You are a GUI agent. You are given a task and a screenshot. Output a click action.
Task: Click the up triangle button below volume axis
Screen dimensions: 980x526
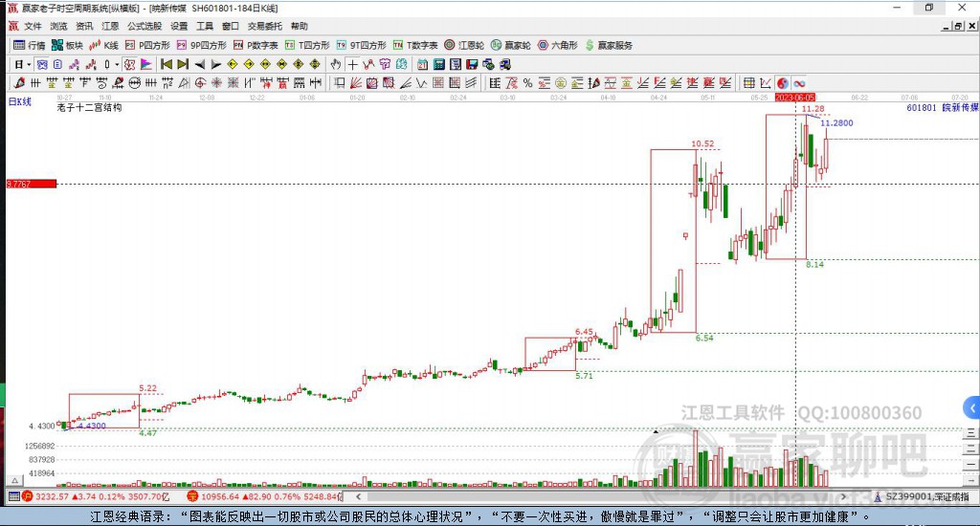[14, 480]
